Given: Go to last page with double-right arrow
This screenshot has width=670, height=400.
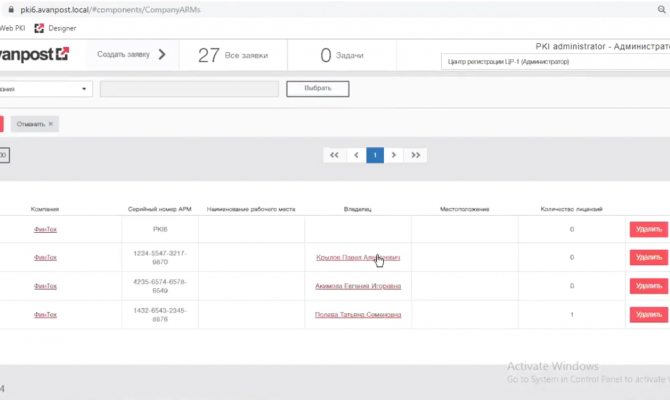Looking at the screenshot, I should [x=415, y=155].
